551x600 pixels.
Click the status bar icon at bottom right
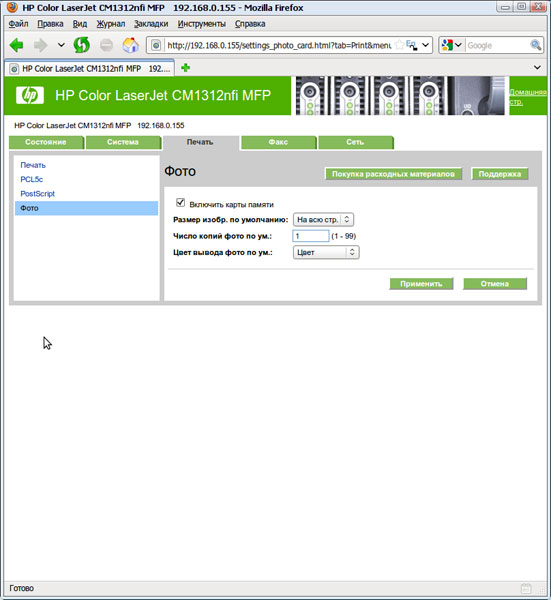527,589
